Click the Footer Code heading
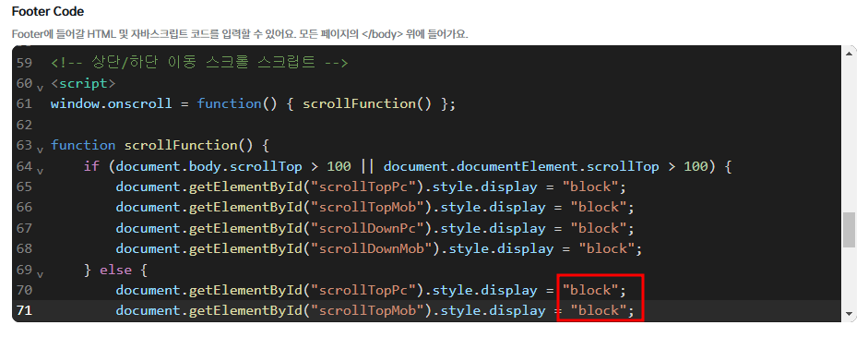 [x=48, y=11]
